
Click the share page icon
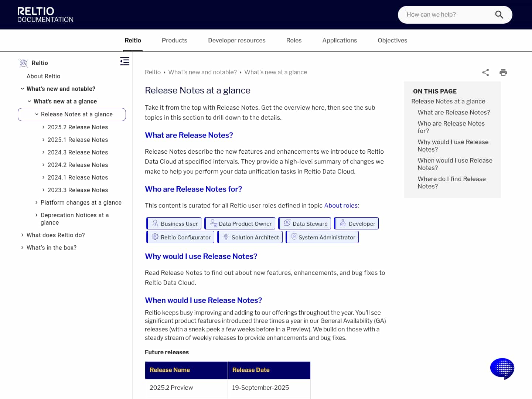pyautogui.click(x=485, y=72)
